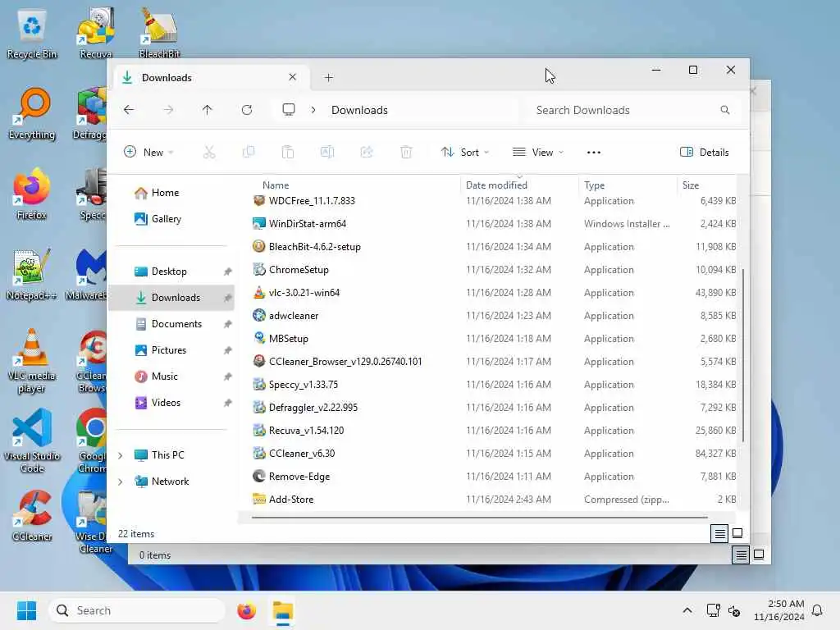The image size is (840, 630).
Task: Close the Downloads tab
Action: 293,77
